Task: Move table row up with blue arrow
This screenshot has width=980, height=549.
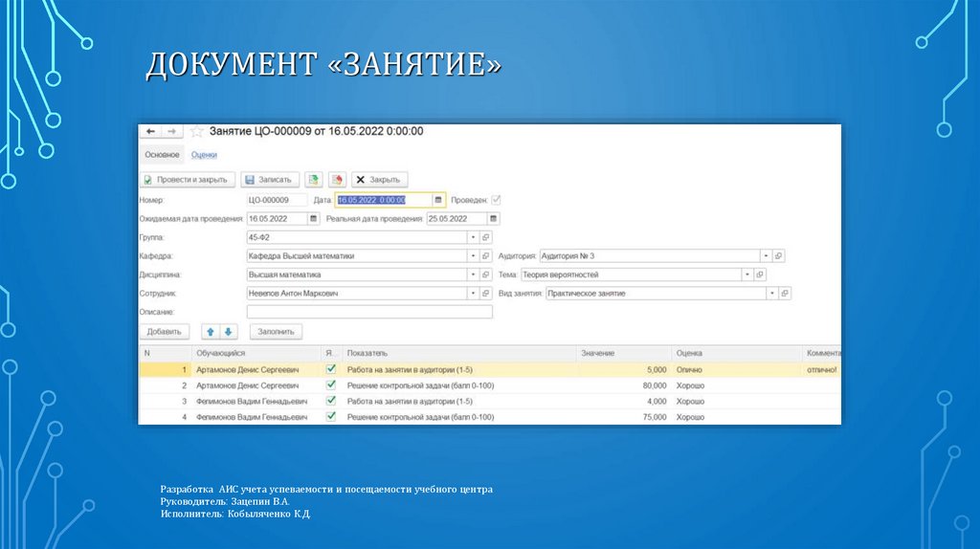Action: [211, 332]
